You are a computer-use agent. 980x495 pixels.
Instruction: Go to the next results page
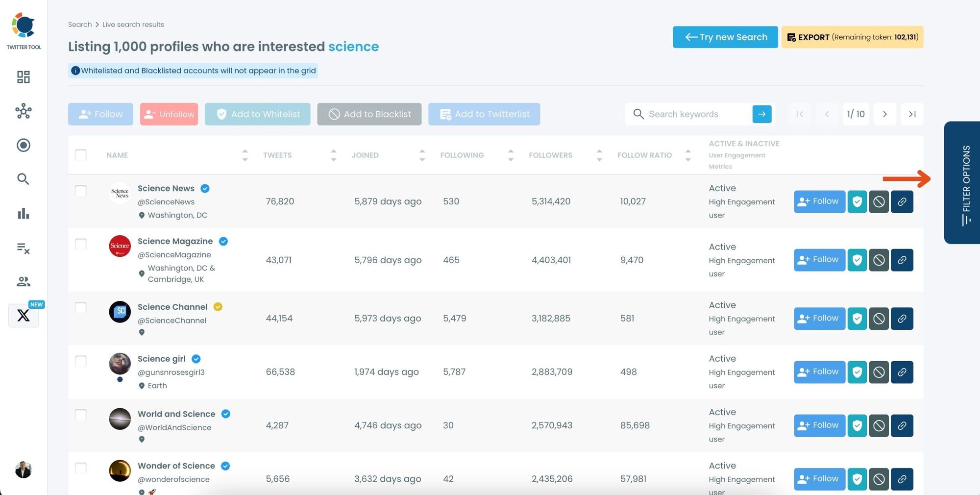tap(884, 114)
